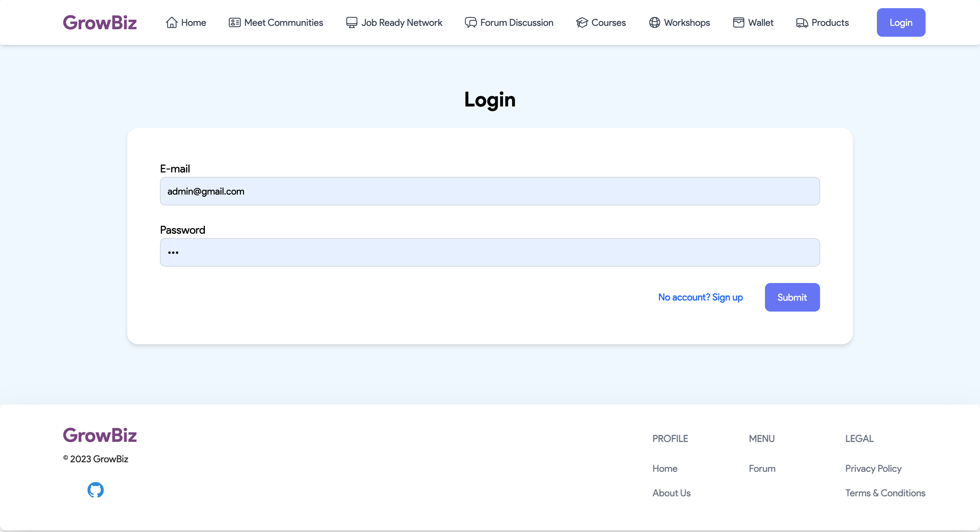Select the Workshops globe icon
The height and width of the screenshot is (532, 980).
[x=654, y=22]
